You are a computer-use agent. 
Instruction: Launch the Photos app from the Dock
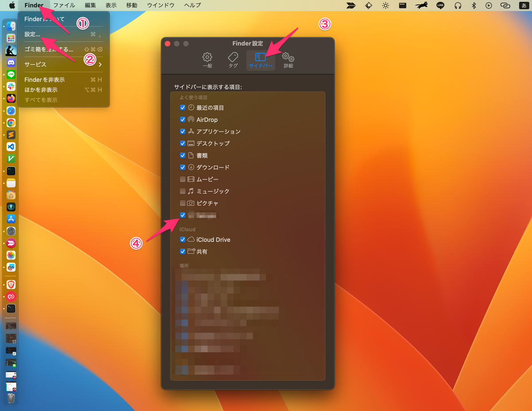[x=11, y=255]
